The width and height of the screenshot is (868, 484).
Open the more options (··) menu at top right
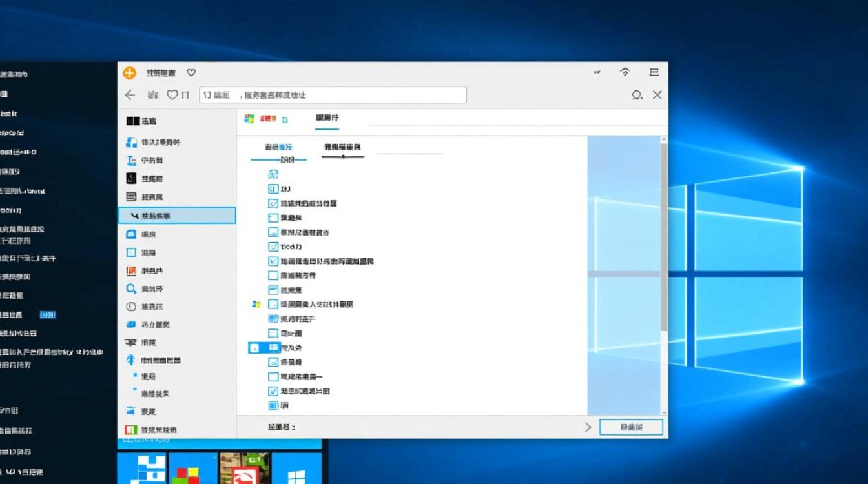point(595,72)
